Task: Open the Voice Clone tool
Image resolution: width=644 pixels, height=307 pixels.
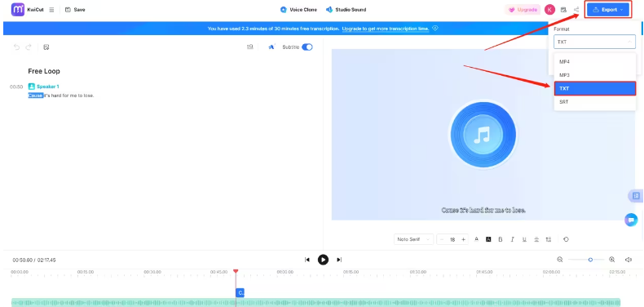Action: click(x=298, y=10)
